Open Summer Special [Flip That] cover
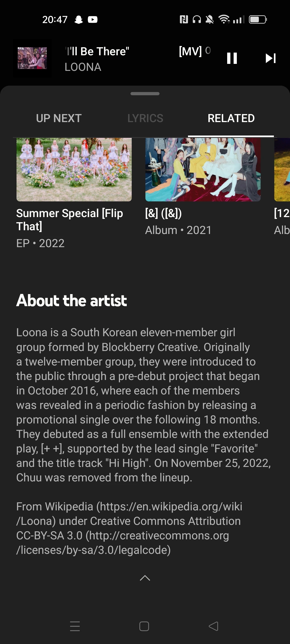 coord(74,170)
